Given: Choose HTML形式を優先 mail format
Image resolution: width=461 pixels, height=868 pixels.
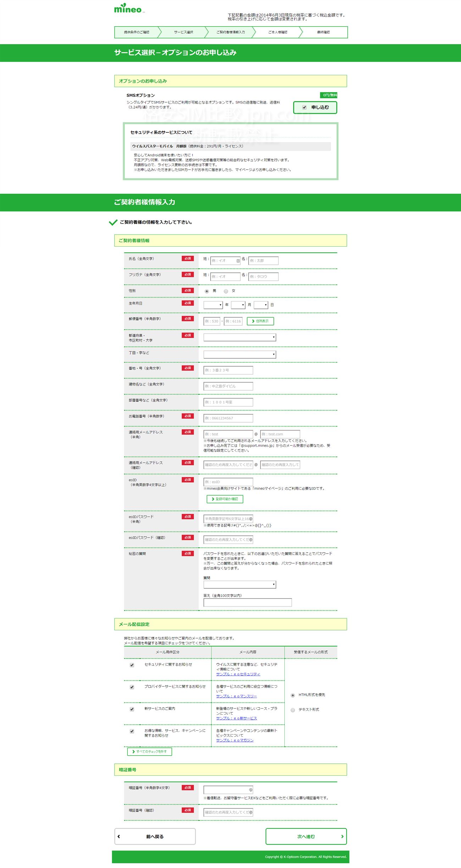Looking at the screenshot, I should (x=293, y=695).
